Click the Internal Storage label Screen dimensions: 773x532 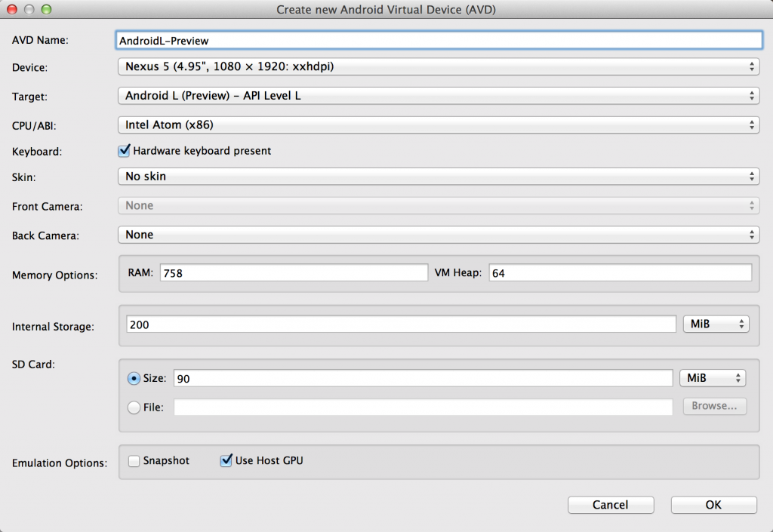pyautogui.click(x=53, y=327)
